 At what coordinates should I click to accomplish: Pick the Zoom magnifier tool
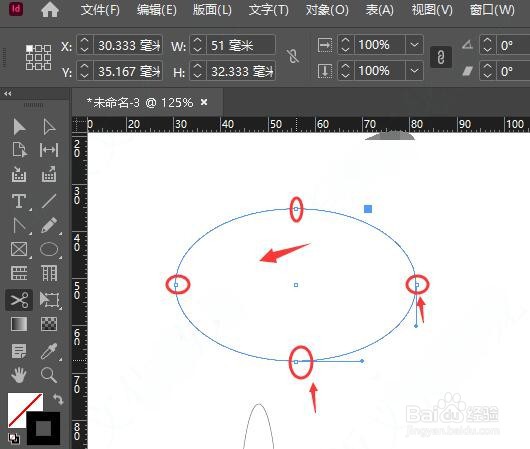click(49, 375)
